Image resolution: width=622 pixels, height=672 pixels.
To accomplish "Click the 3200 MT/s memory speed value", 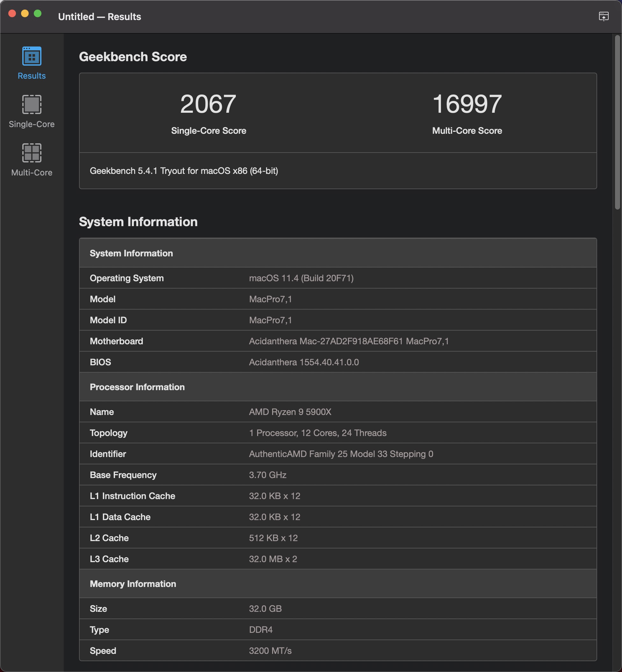I will point(270,650).
